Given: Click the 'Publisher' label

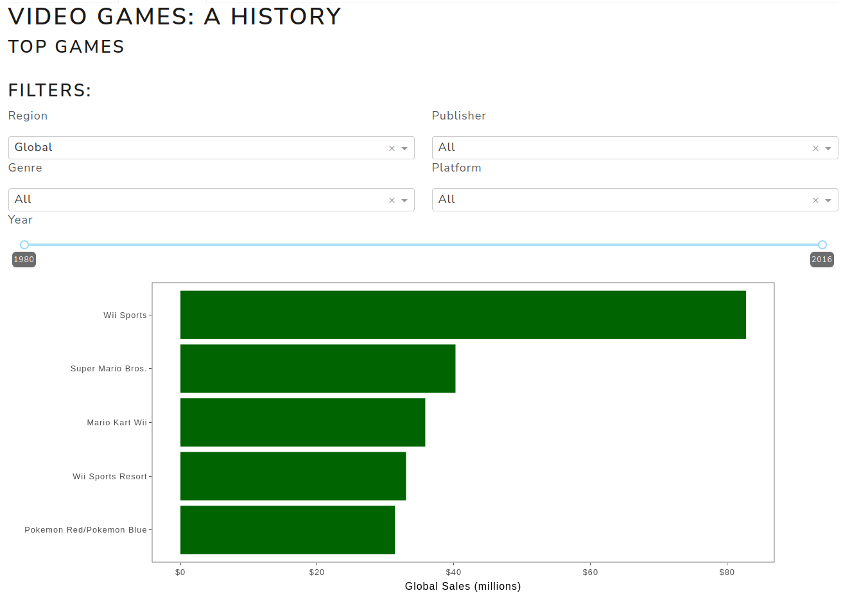Looking at the screenshot, I should pyautogui.click(x=459, y=116).
